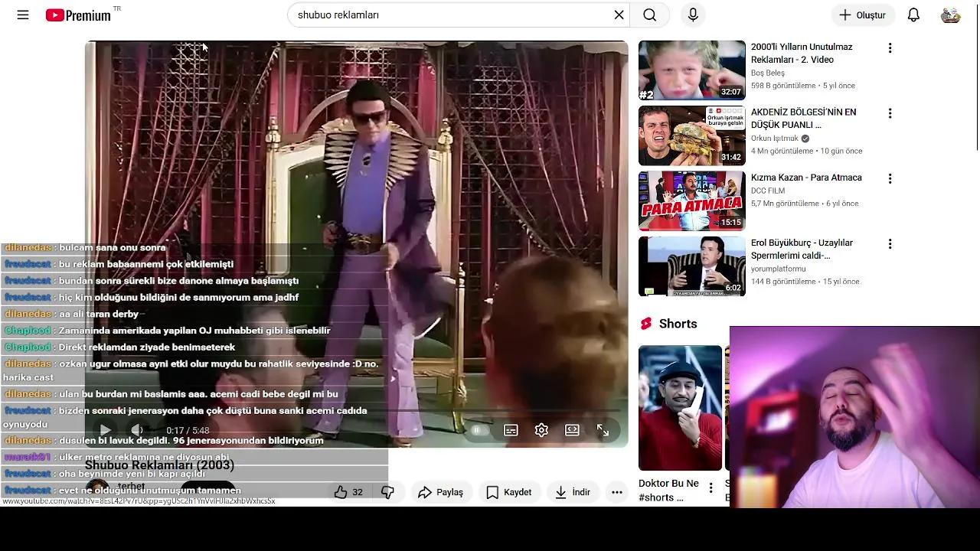Click the Shorts section icon
Screen dimensions: 980x551
(x=646, y=324)
